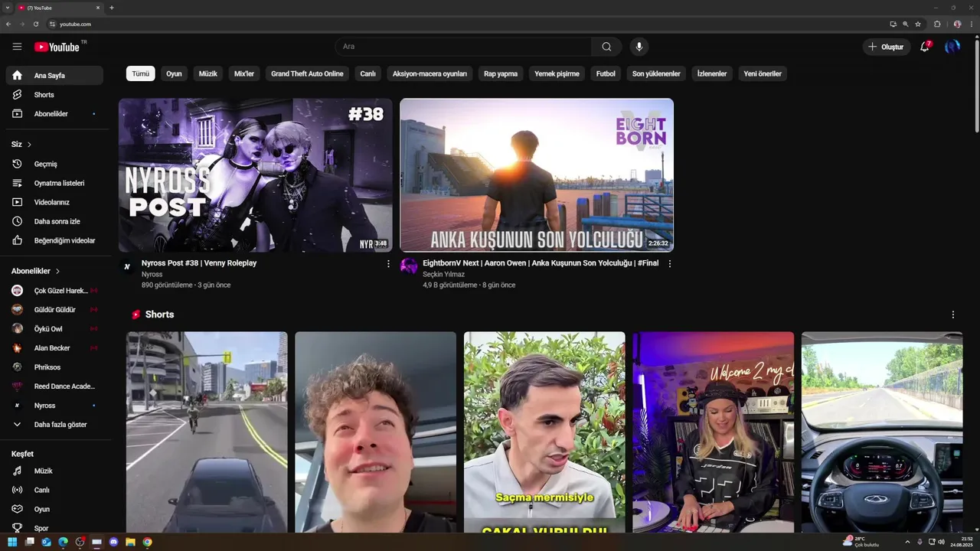Open Reed Dance Academy subscription
This screenshot has width=980, height=551.
tap(54, 386)
